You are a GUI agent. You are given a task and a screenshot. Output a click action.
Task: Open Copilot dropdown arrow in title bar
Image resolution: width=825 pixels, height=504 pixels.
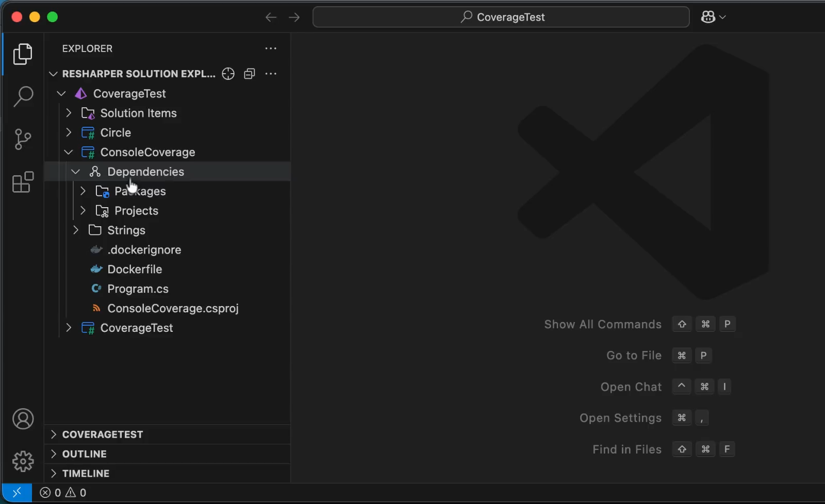(723, 17)
